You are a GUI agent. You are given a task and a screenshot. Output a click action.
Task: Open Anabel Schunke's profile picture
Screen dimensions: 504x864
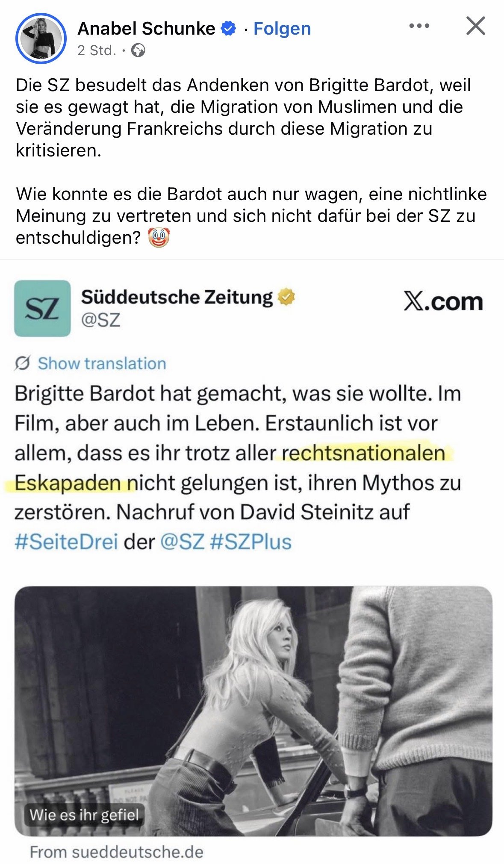pyautogui.click(x=41, y=38)
